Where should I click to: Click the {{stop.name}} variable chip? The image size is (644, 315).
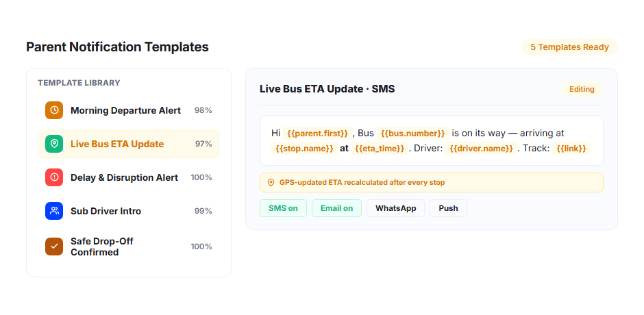(x=304, y=149)
